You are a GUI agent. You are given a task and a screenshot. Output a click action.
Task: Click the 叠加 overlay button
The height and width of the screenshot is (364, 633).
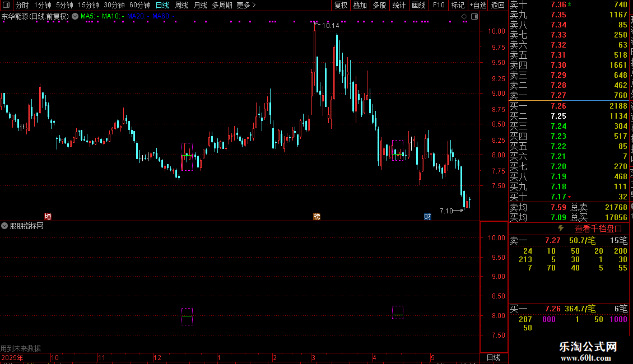(x=360, y=5)
